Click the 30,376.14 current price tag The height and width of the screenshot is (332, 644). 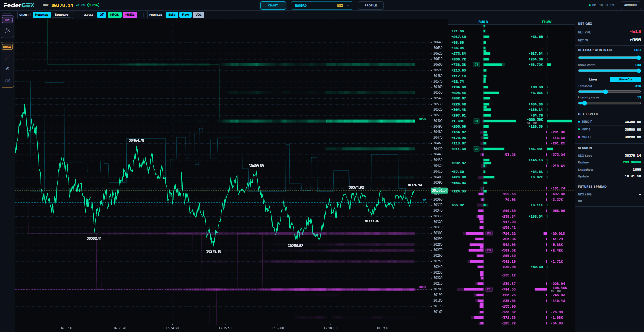[x=439, y=191]
